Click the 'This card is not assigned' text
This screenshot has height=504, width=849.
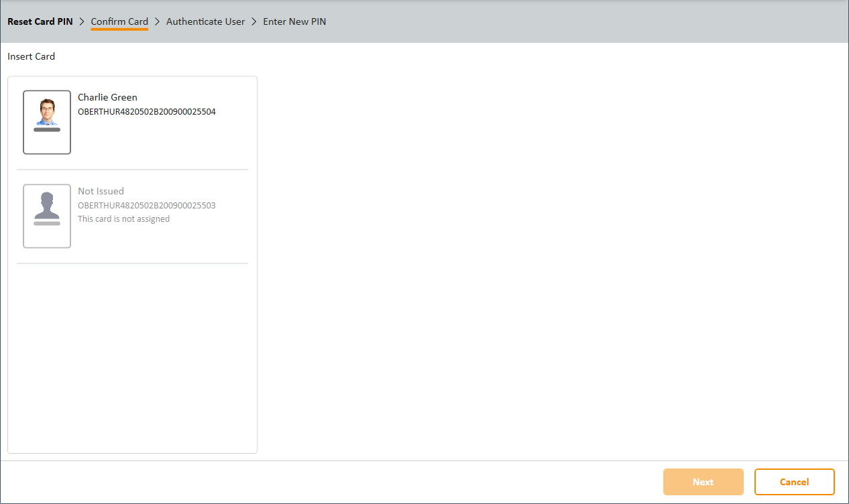tap(123, 219)
